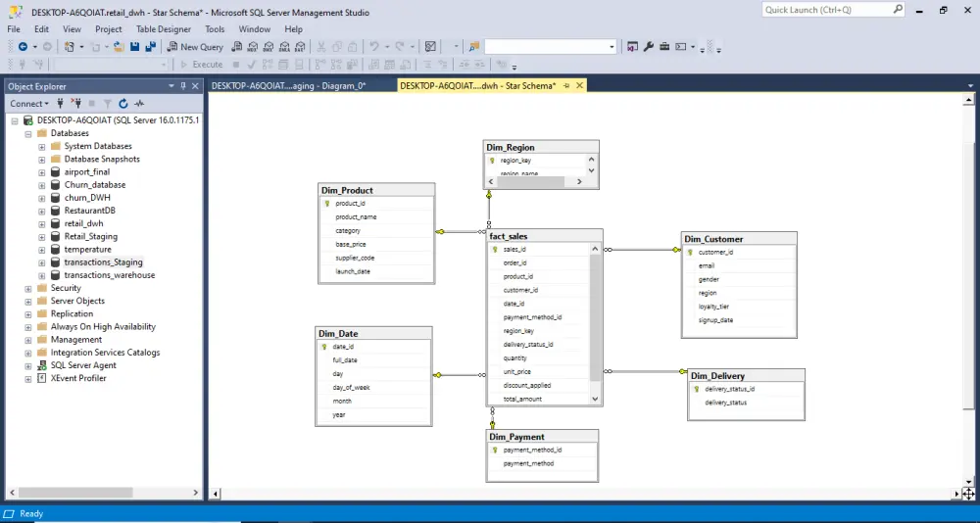The width and height of the screenshot is (980, 523).
Task: Select the Integration Services Catalogs folder
Action: tap(105, 353)
